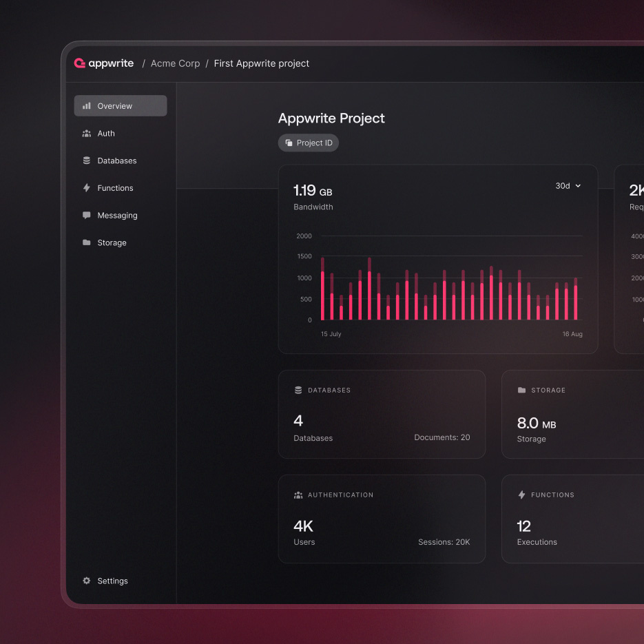Click the Appwrite Project title
Viewport: 644px width, 644px height.
(x=331, y=118)
